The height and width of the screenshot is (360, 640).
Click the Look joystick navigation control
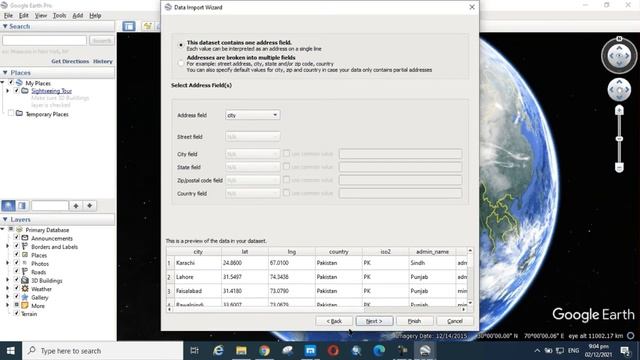(x=619, y=56)
